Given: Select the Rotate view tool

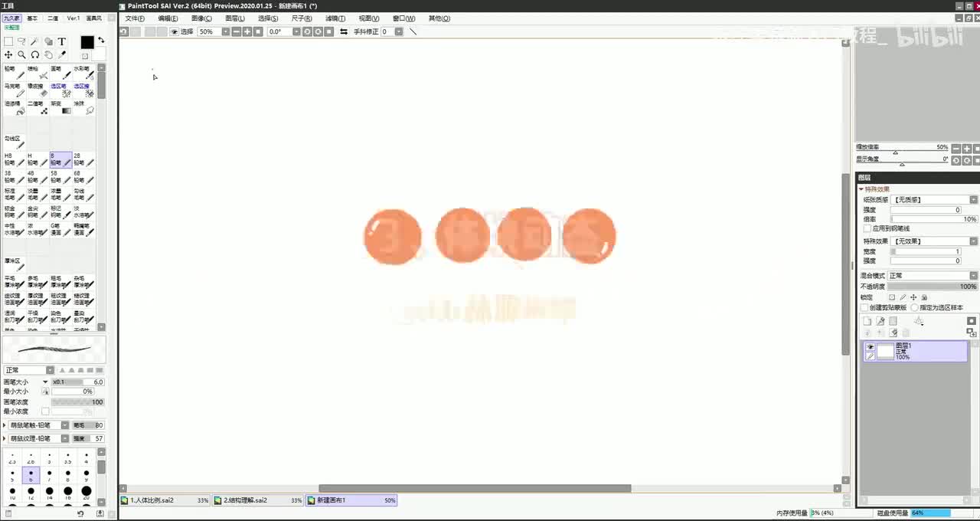Looking at the screenshot, I should tap(34, 55).
